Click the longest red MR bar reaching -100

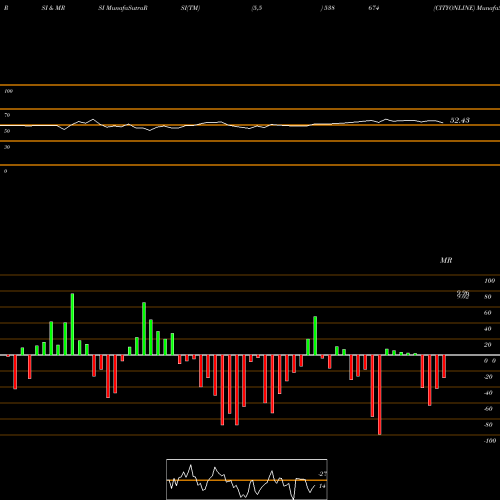point(380,395)
